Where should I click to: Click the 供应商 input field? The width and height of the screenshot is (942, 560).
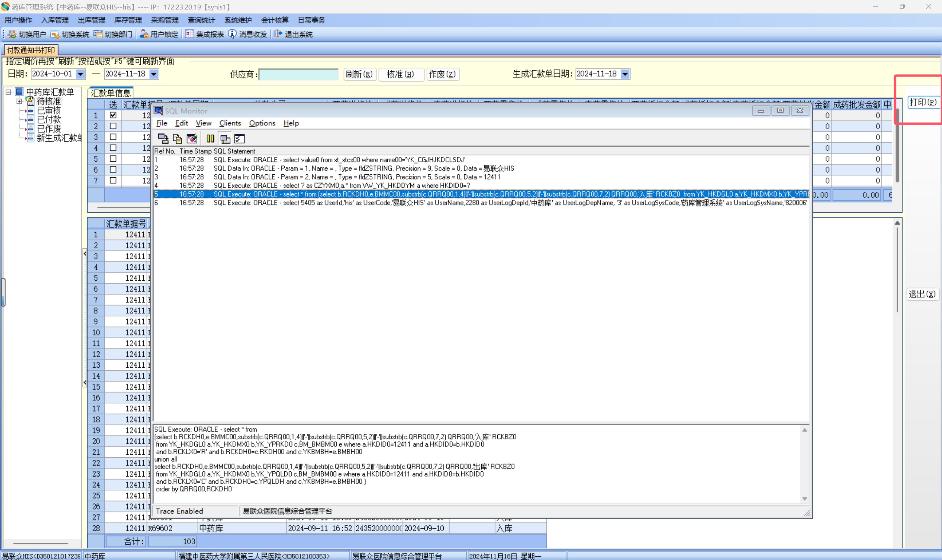coord(298,74)
